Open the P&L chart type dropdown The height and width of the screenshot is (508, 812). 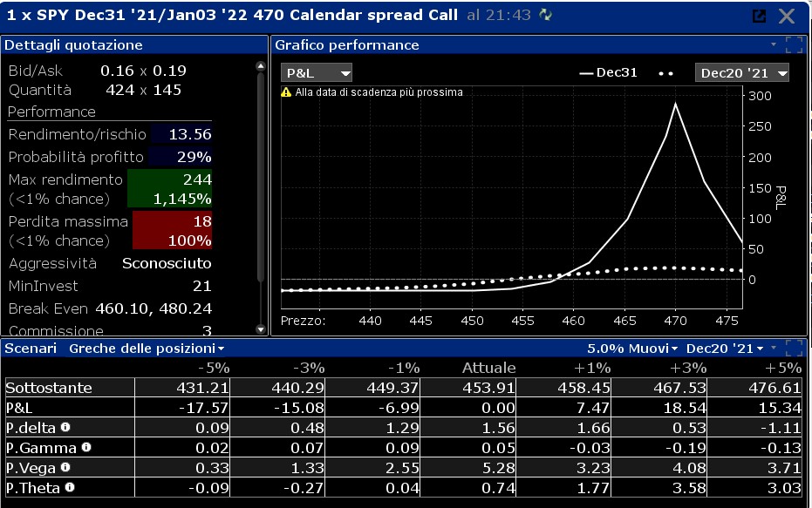(317, 73)
